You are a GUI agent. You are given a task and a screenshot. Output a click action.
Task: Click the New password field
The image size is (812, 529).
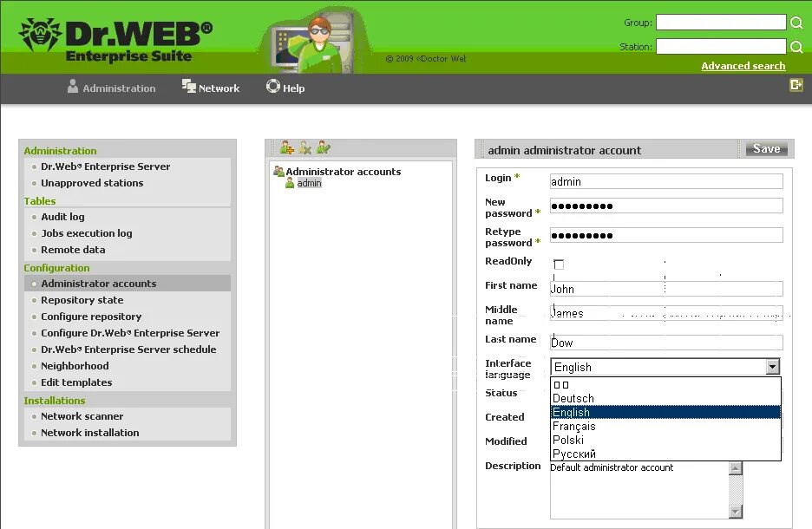pos(666,206)
